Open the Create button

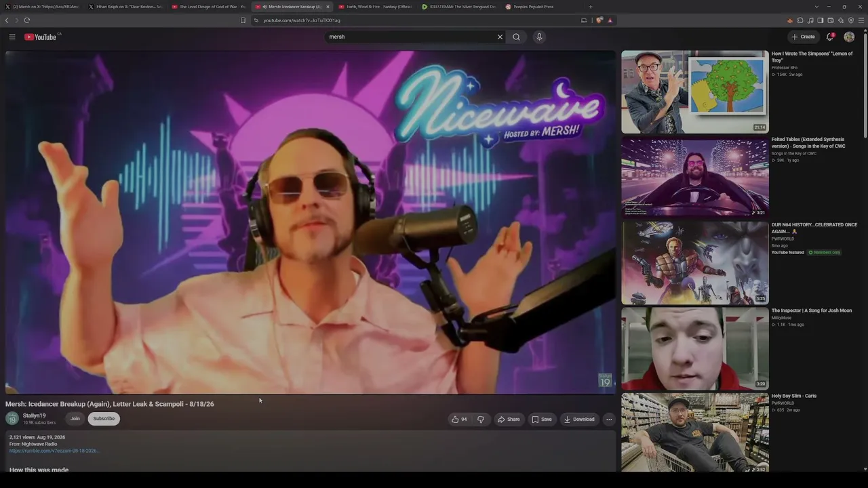803,37
